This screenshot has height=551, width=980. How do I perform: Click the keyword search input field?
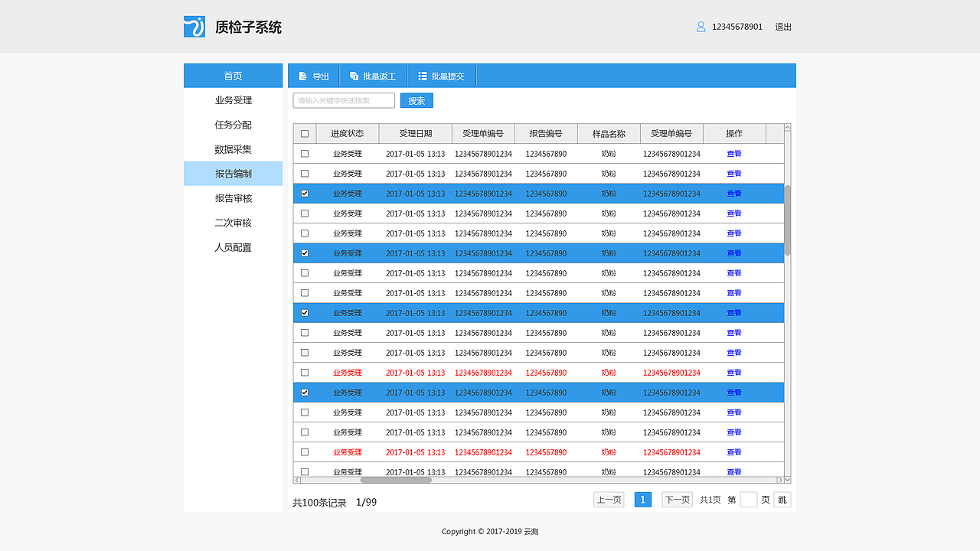[342, 100]
